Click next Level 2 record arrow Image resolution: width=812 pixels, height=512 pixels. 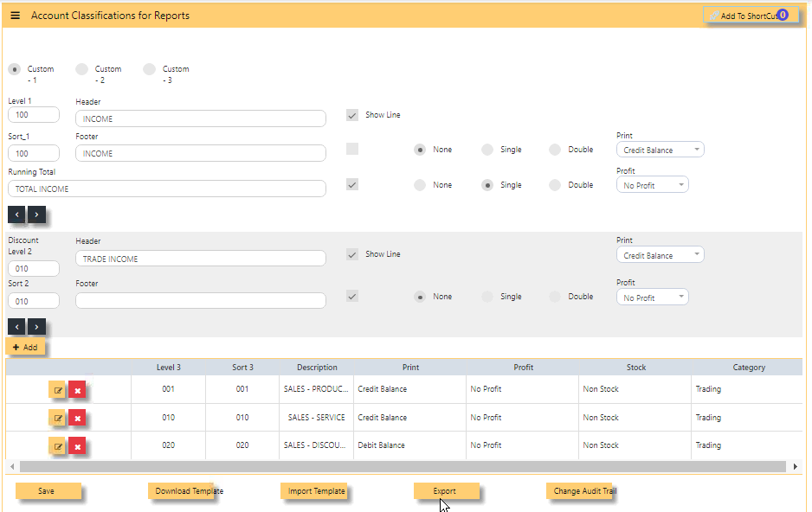tap(36, 326)
